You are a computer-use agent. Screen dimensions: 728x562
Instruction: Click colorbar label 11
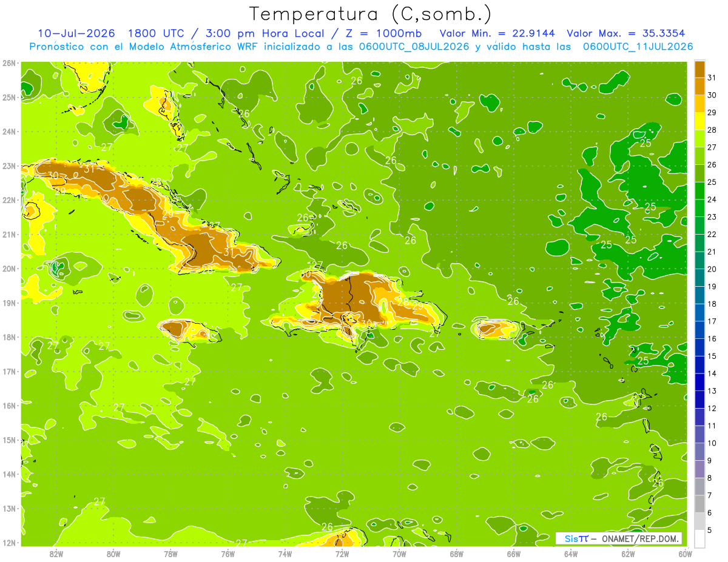point(712,426)
